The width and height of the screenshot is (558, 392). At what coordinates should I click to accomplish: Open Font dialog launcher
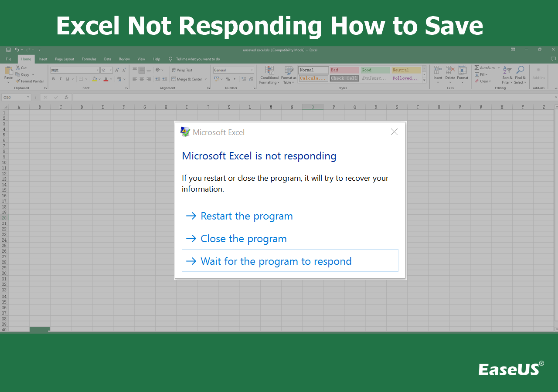tap(127, 88)
